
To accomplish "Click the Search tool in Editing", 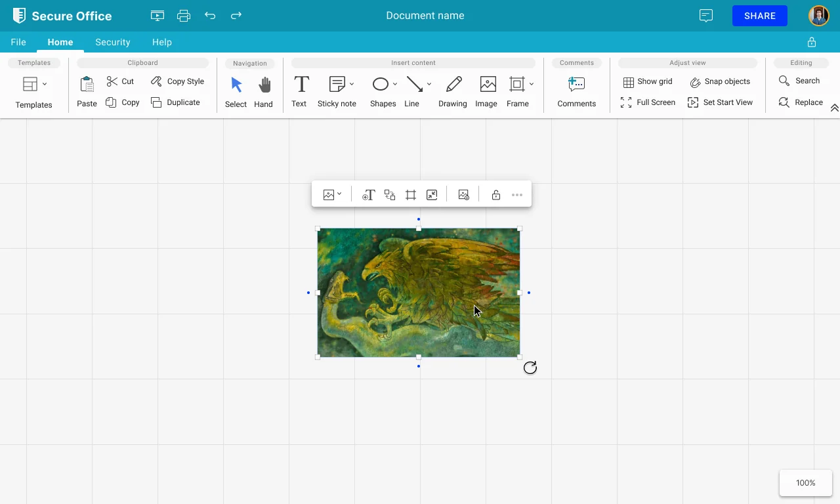I will click(799, 81).
